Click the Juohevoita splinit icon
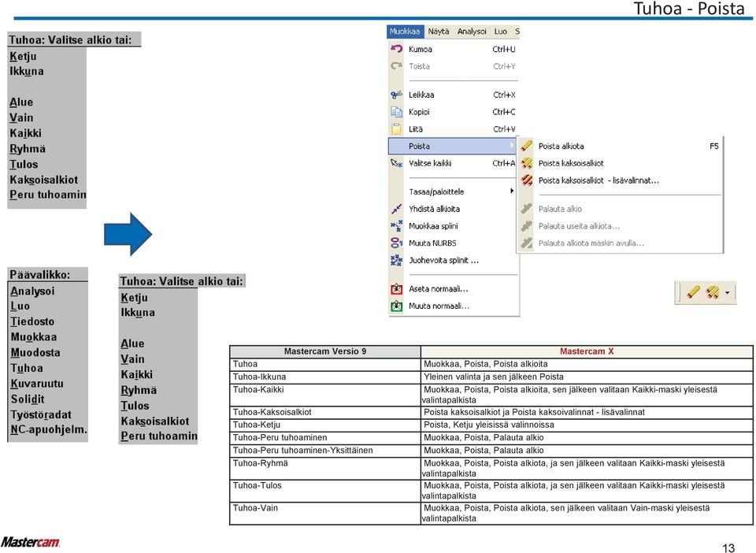Screen dimensions: 756x553 coord(396,260)
